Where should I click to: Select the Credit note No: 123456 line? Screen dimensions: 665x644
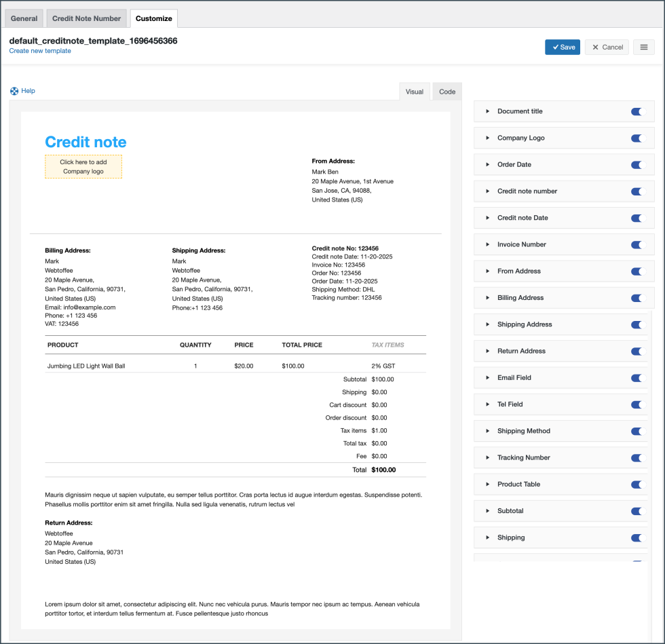tap(345, 248)
